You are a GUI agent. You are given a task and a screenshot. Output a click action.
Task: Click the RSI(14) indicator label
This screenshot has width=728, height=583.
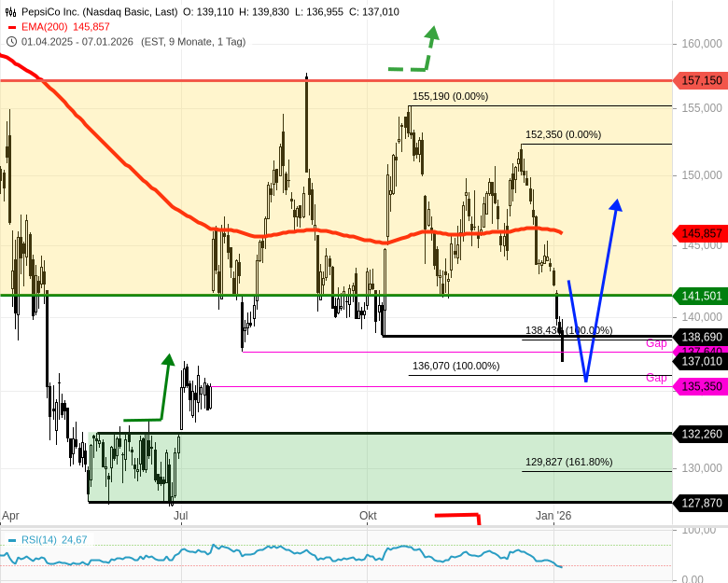pos(40,540)
